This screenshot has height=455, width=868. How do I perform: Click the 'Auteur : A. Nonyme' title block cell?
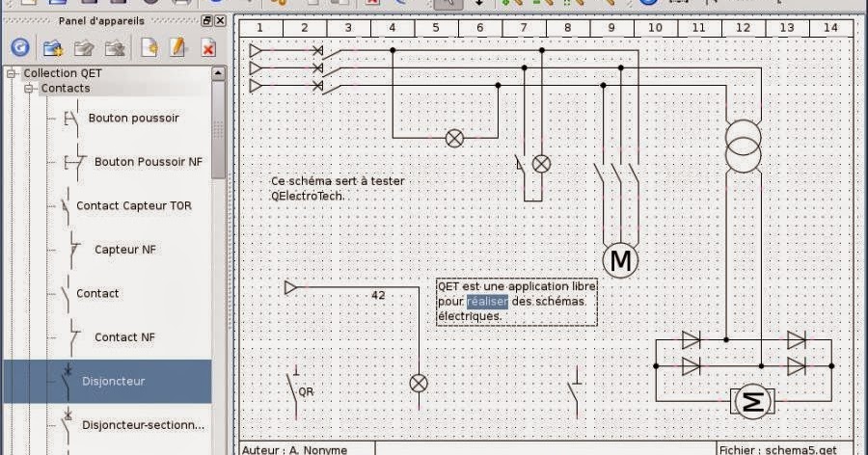[308, 448]
